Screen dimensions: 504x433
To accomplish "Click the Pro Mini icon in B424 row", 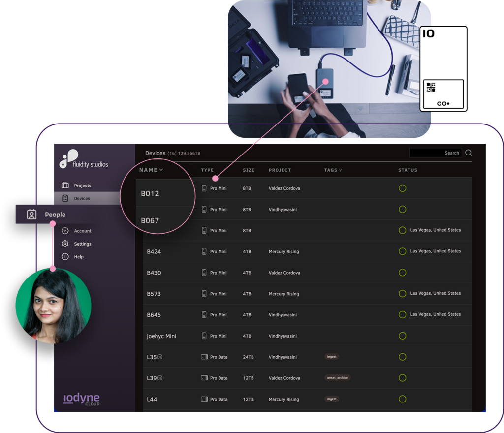I will pyautogui.click(x=204, y=251).
